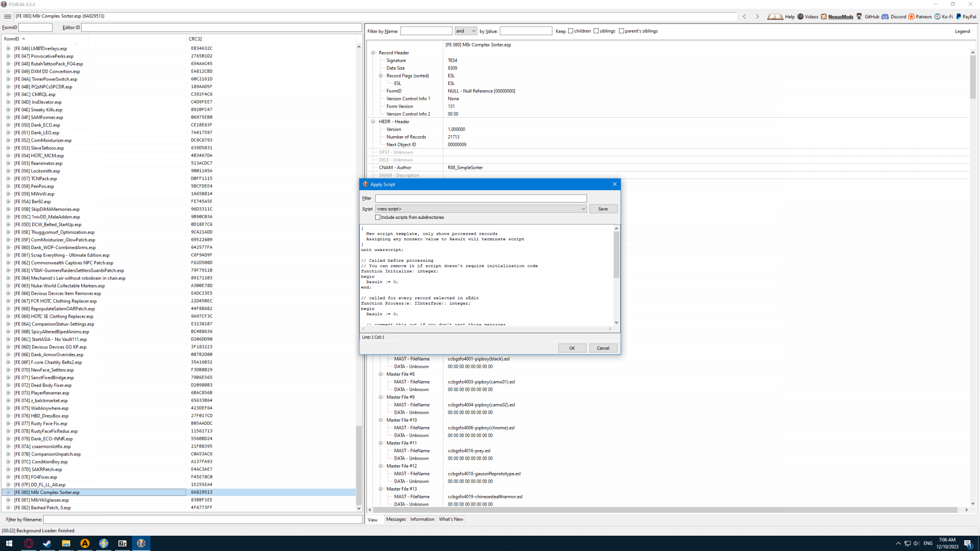The width and height of the screenshot is (980, 551).
Task: Open the hamburger main menu
Action: (x=7, y=16)
